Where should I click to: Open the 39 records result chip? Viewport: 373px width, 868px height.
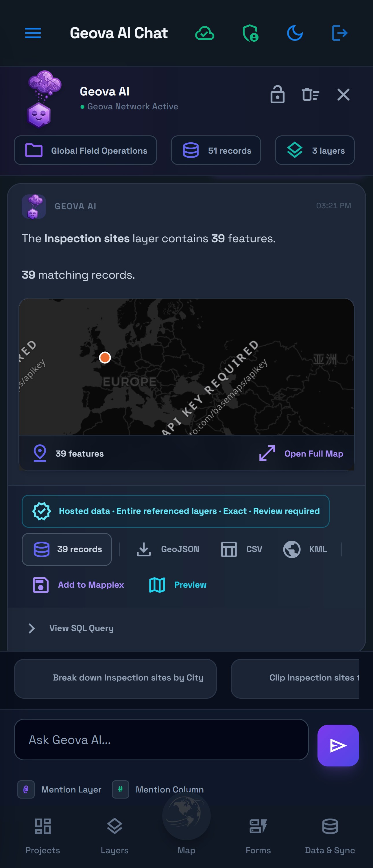(67, 549)
